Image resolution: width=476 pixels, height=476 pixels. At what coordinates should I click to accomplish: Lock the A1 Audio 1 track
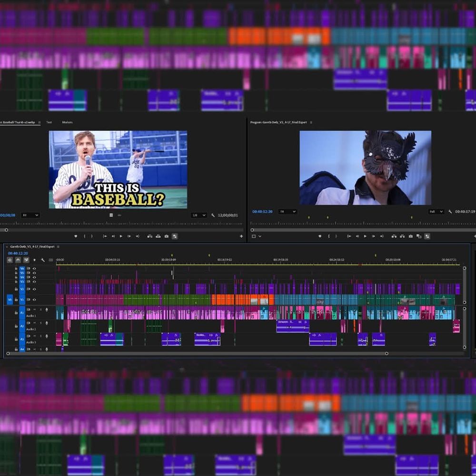16,312
